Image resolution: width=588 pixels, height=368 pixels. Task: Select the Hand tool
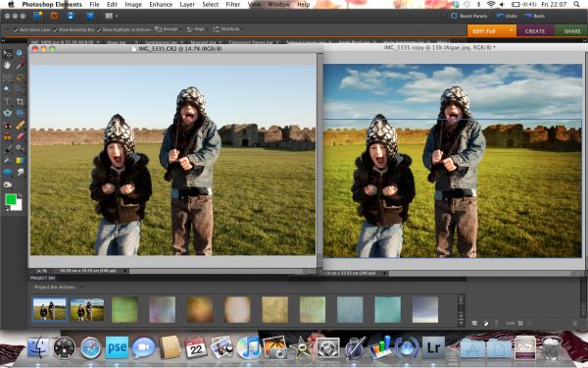coord(7,65)
